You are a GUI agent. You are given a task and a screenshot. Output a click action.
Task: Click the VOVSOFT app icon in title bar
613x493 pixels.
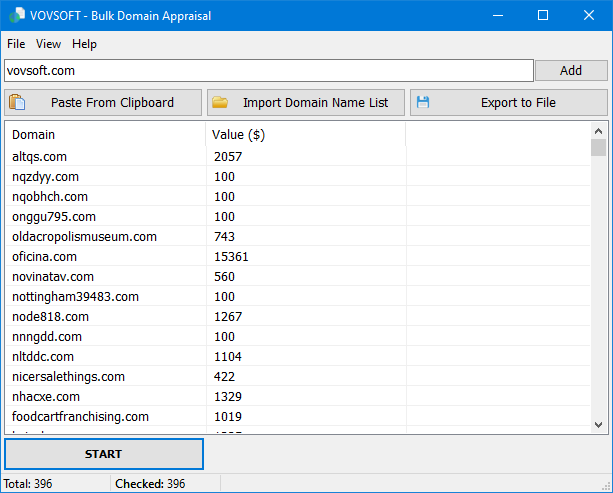(17, 15)
